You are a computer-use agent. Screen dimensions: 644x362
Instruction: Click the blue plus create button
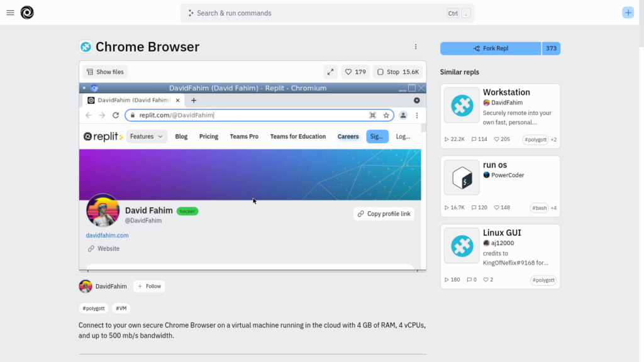(x=628, y=13)
